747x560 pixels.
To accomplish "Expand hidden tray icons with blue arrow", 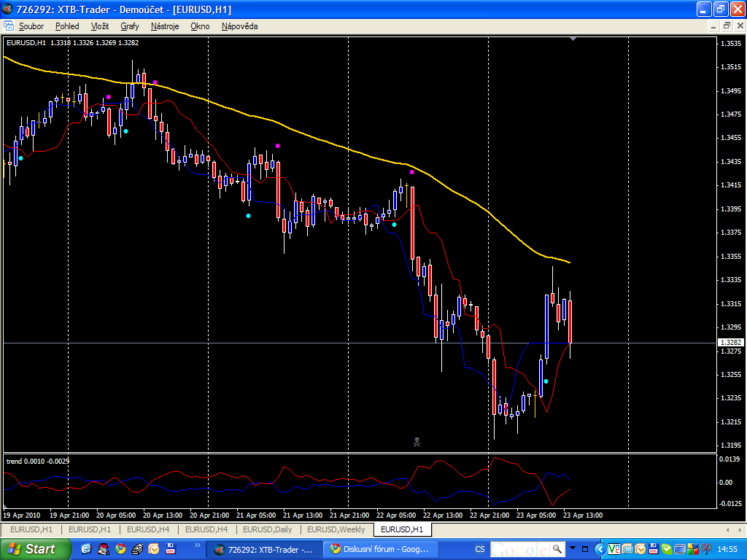I will (600, 550).
